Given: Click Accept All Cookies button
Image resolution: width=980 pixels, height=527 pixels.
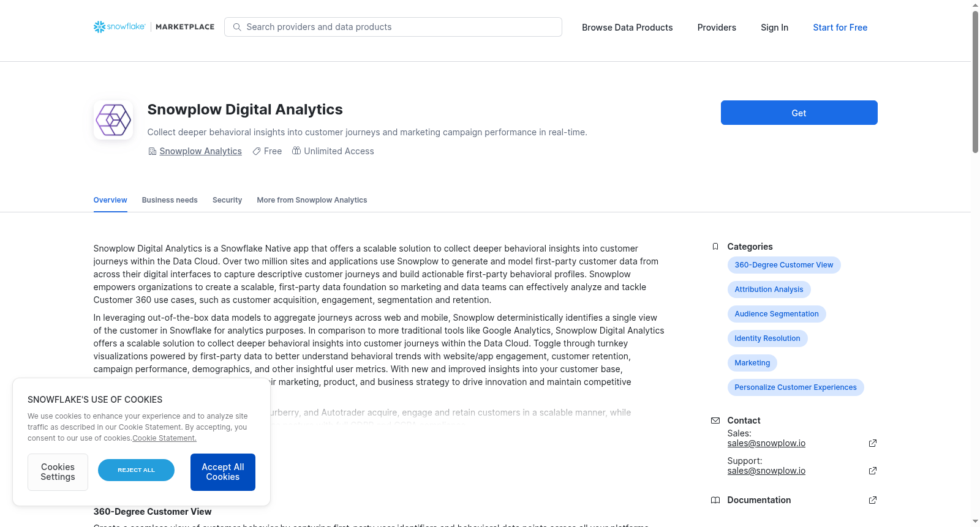Looking at the screenshot, I should coord(223,472).
